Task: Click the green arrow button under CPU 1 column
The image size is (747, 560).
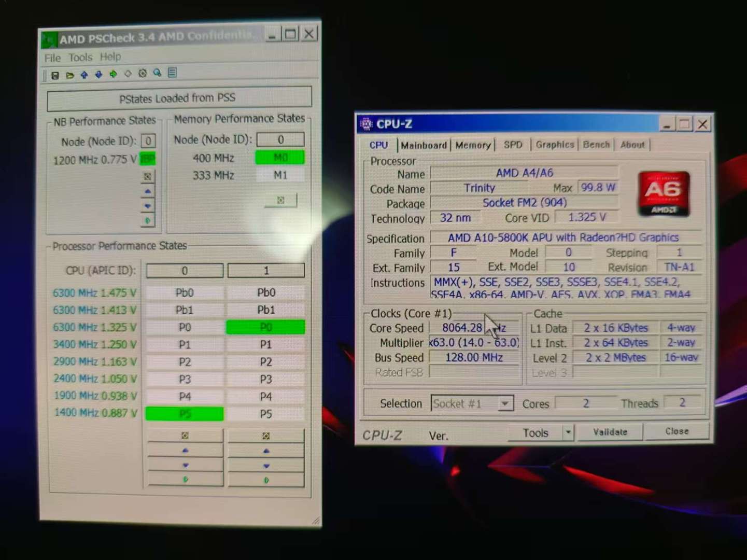Action: (266, 480)
